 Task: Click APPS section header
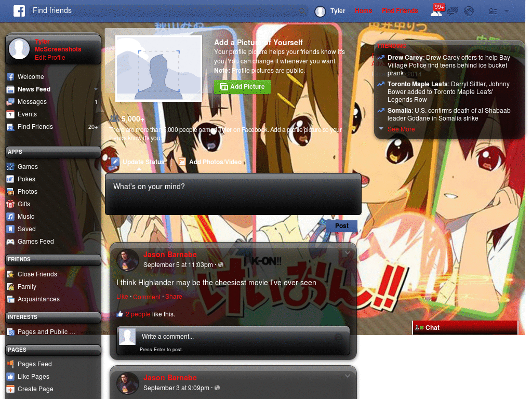(54, 152)
